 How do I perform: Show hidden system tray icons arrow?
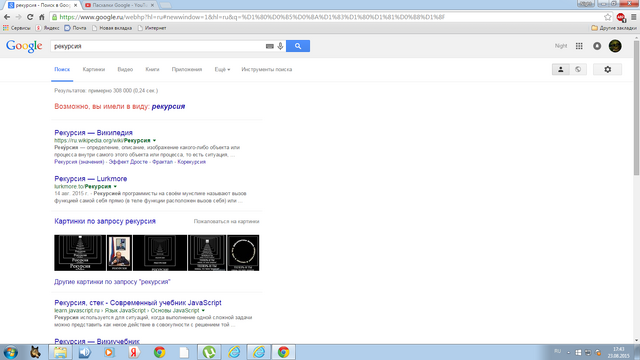tap(569, 352)
